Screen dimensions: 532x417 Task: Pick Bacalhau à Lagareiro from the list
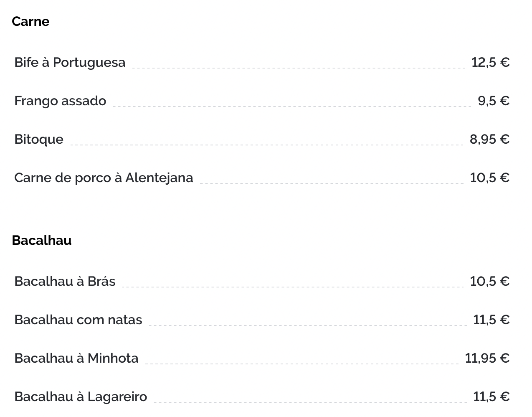coord(81,397)
